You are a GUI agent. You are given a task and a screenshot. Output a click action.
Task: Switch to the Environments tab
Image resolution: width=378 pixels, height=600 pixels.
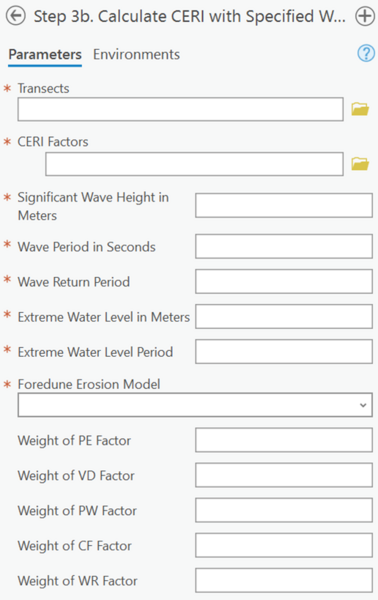coord(136,54)
